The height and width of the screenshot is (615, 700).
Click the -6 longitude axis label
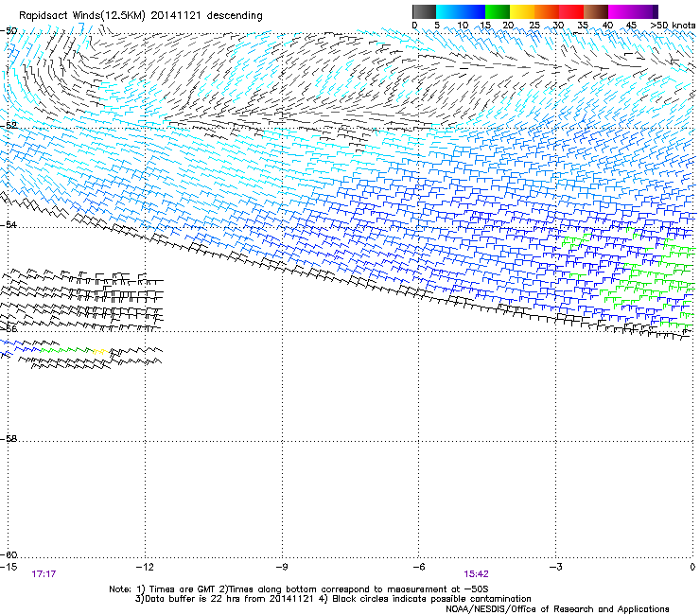click(x=419, y=567)
